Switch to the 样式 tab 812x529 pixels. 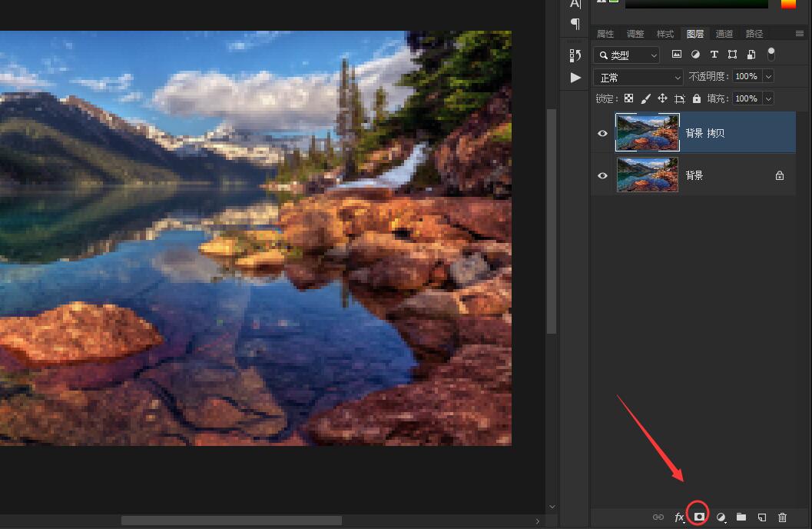click(665, 34)
